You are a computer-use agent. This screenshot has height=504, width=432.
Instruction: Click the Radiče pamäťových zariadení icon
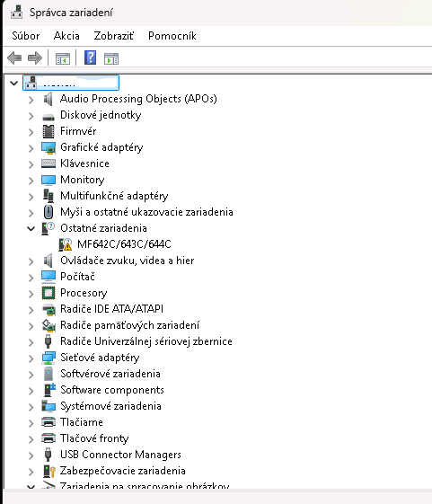point(48,325)
